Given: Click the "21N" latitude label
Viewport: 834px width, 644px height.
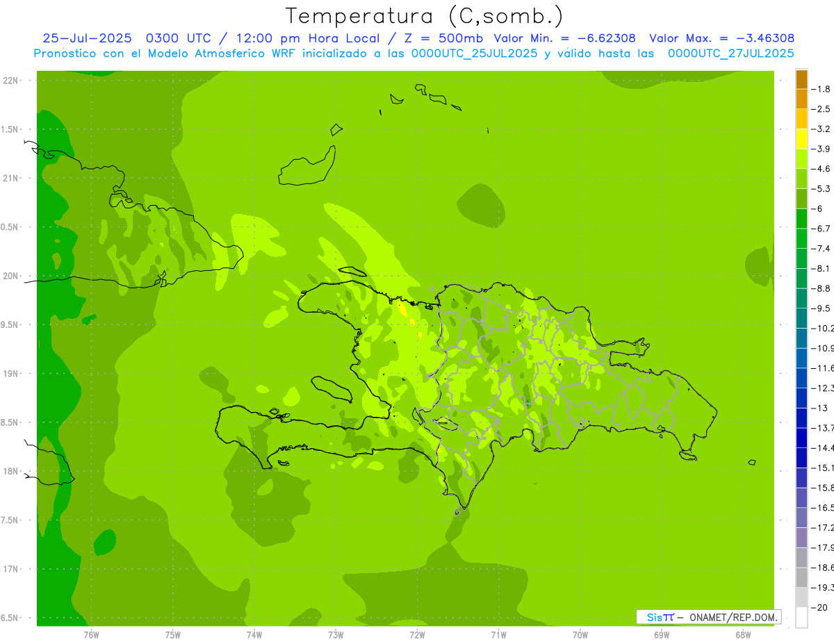Looking at the screenshot, I should coord(10,179).
